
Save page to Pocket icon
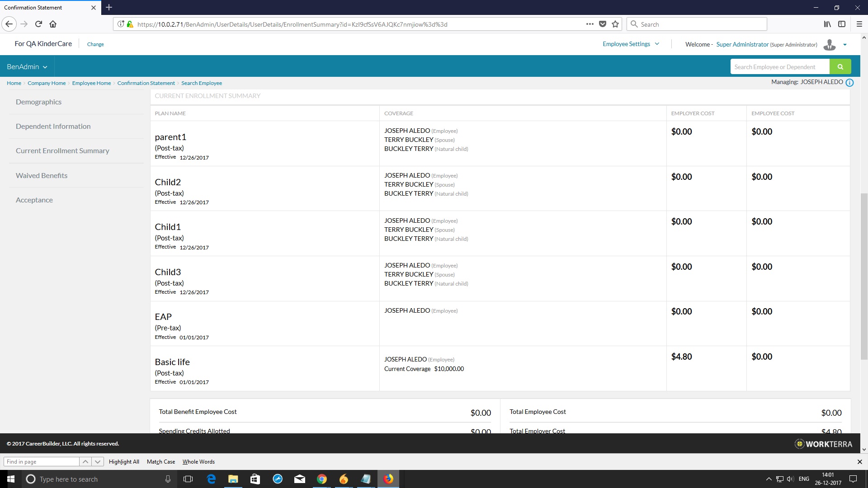[603, 24]
